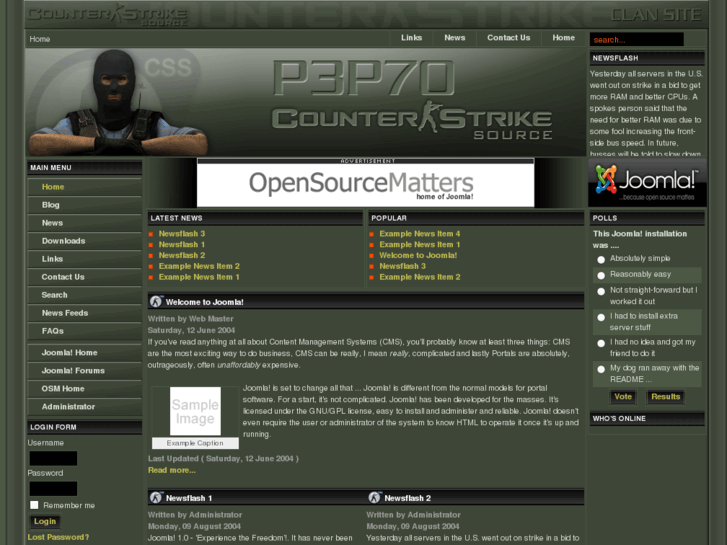Viewport: 727px width, 545px height.
Task: Click the Welcome to Joomla! article heading
Action: [204, 302]
